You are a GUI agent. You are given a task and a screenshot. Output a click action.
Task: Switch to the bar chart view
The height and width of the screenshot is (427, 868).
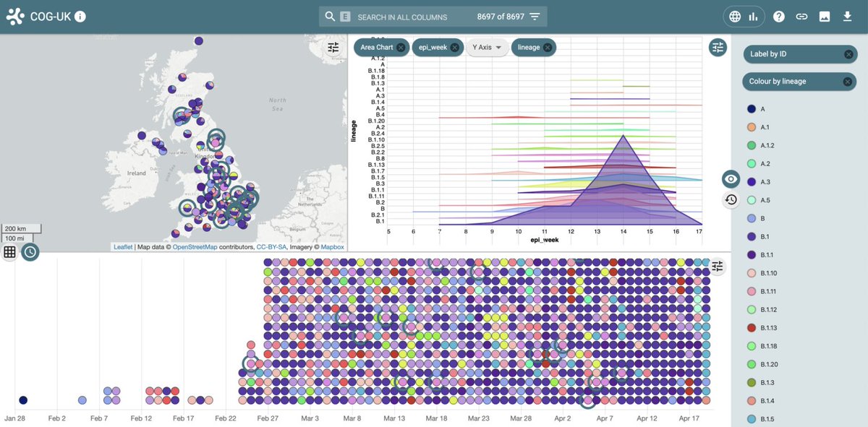(x=754, y=17)
